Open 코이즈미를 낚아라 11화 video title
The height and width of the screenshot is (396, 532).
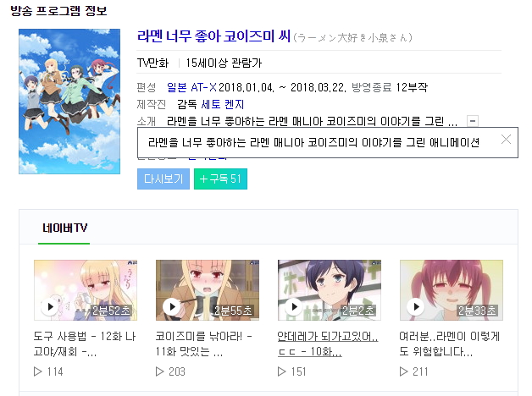point(203,344)
